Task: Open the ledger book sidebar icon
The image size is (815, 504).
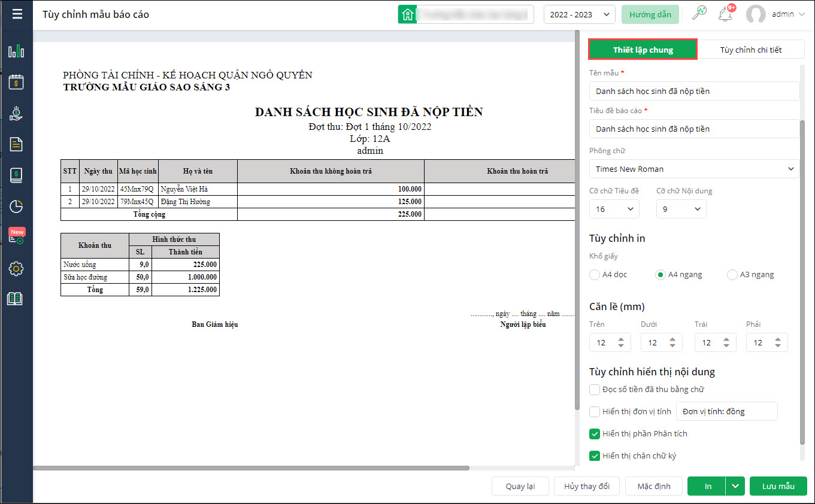Action: [x=16, y=175]
